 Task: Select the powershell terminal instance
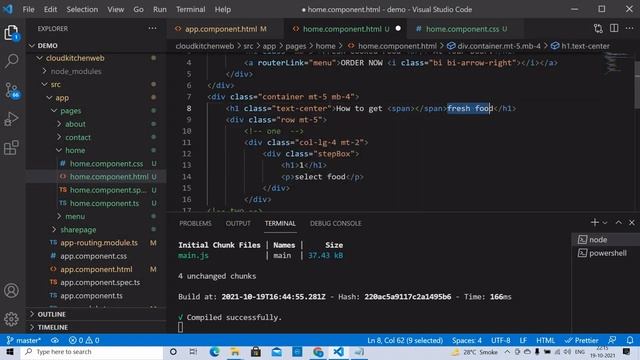[x=605, y=253]
